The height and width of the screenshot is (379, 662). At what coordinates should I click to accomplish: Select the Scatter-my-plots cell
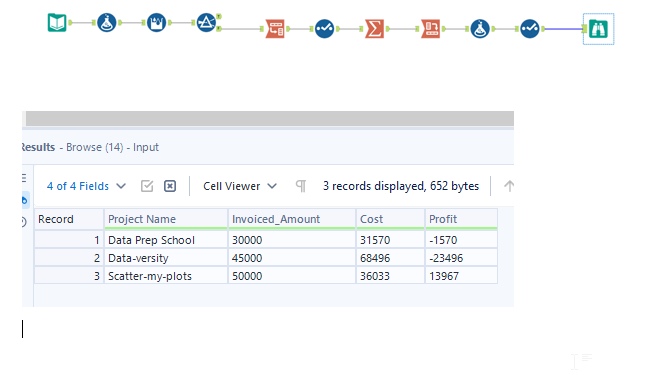click(x=166, y=276)
